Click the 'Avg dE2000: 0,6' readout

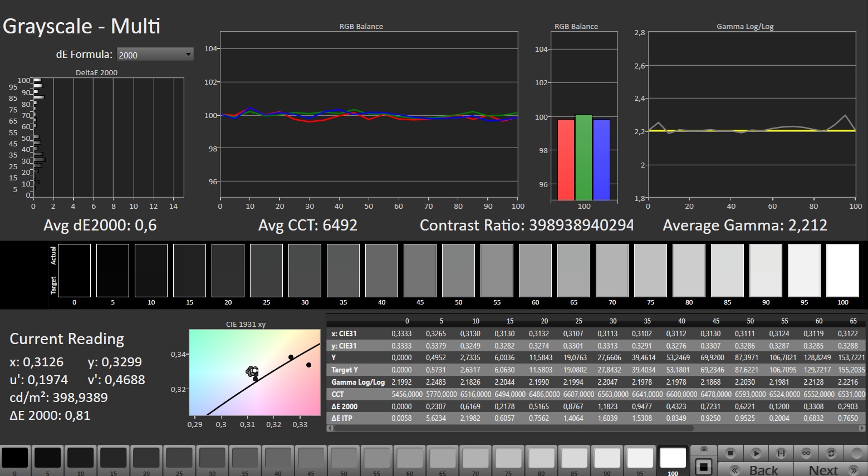point(100,225)
